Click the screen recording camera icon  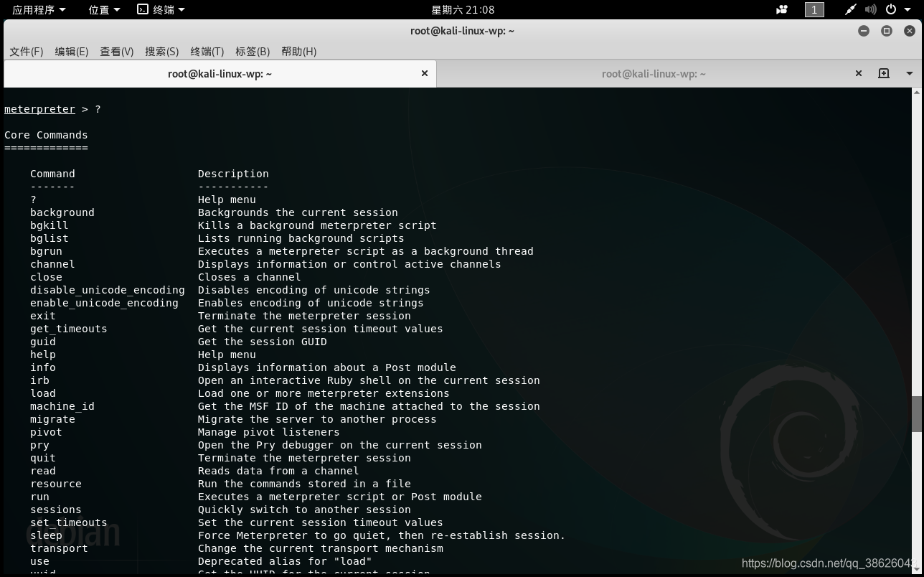[782, 9]
